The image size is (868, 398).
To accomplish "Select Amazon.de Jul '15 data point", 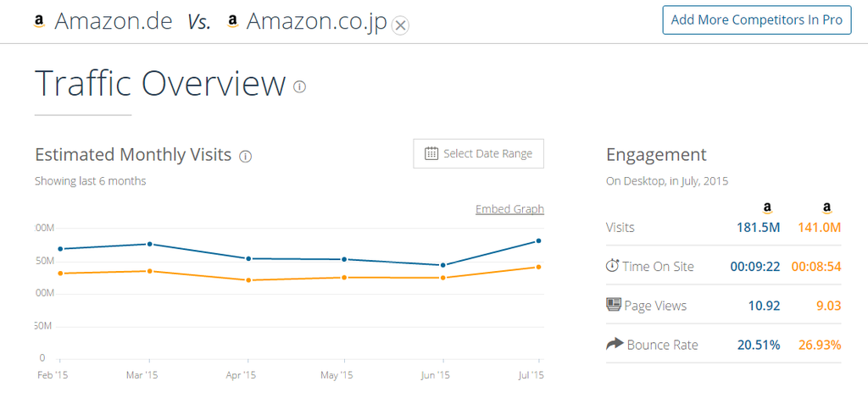I will pyautogui.click(x=538, y=241).
